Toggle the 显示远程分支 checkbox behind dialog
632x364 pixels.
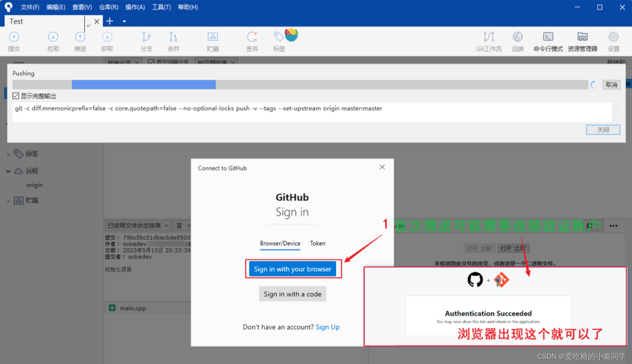pos(151,62)
